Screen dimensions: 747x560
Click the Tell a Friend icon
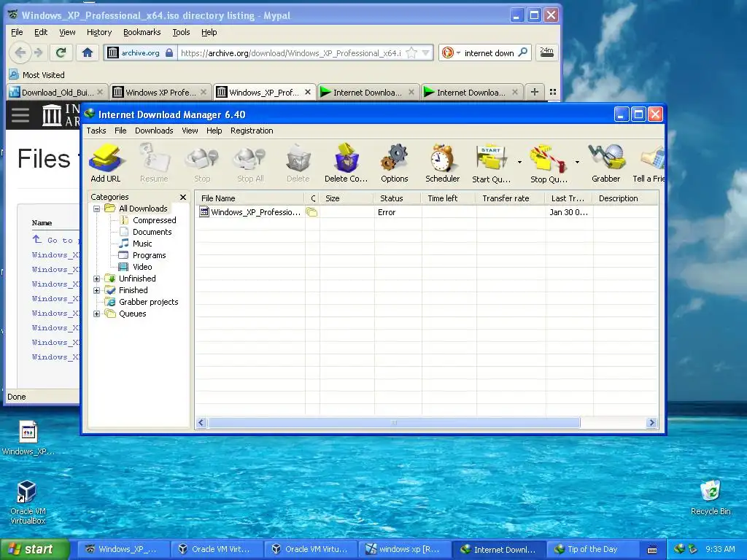pyautogui.click(x=649, y=164)
